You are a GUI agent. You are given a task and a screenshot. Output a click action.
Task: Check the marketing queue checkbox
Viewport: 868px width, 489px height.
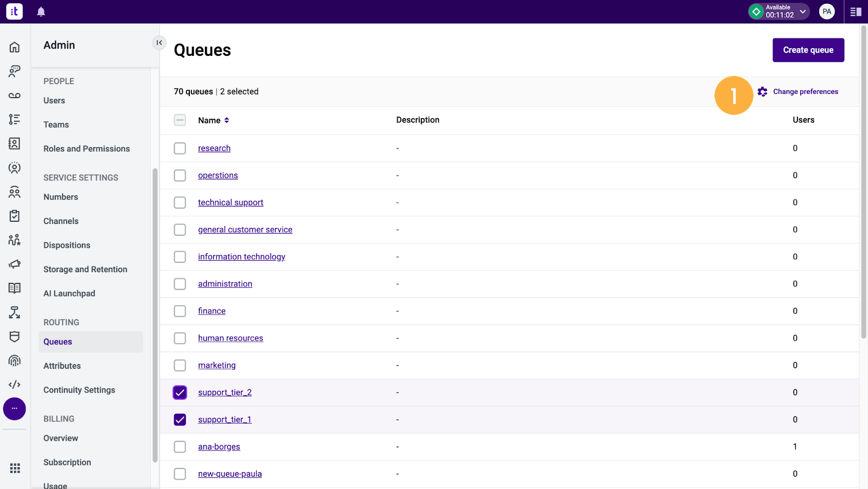click(180, 365)
